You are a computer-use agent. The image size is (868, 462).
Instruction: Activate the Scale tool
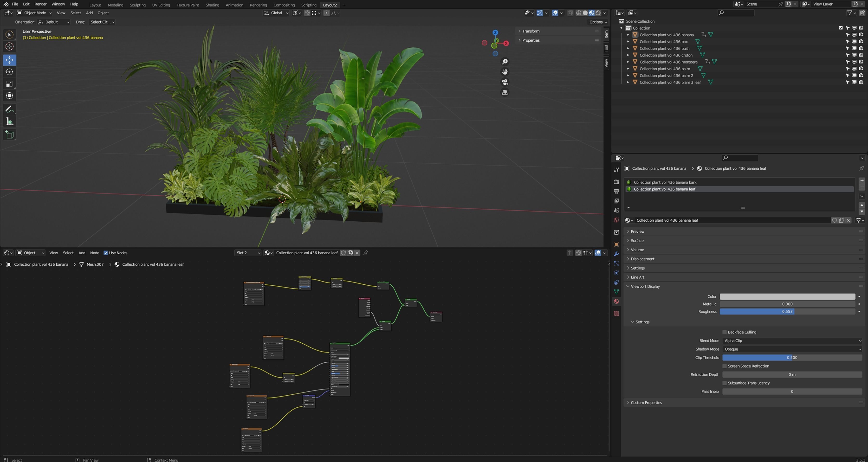coord(9,84)
